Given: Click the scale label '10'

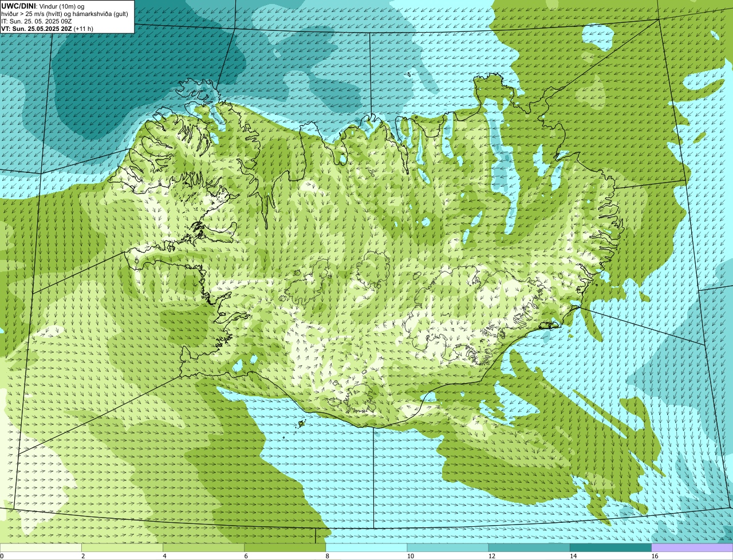Looking at the screenshot, I should pyautogui.click(x=410, y=556).
